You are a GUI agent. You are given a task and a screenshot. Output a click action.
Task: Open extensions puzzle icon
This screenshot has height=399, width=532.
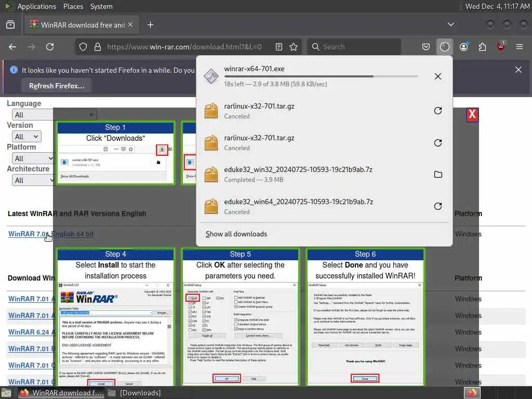pyautogui.click(x=482, y=47)
